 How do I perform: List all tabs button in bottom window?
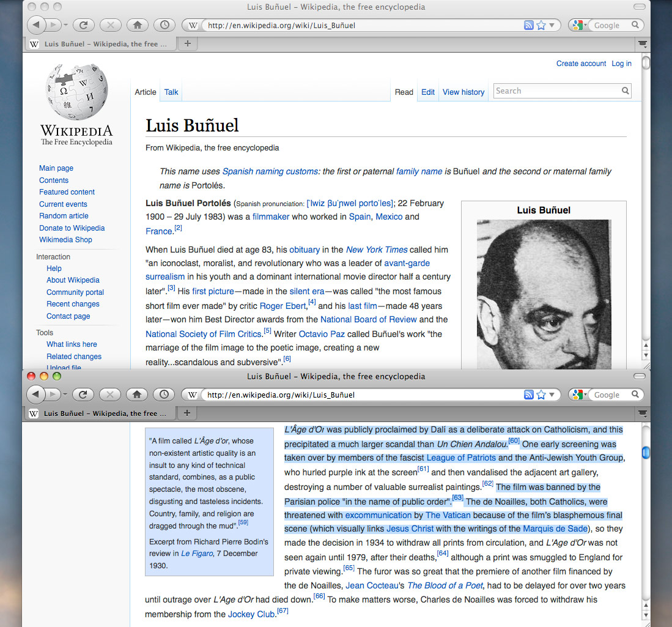click(x=643, y=413)
